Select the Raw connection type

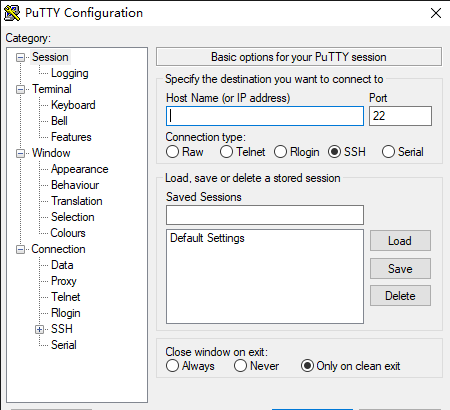tap(172, 152)
